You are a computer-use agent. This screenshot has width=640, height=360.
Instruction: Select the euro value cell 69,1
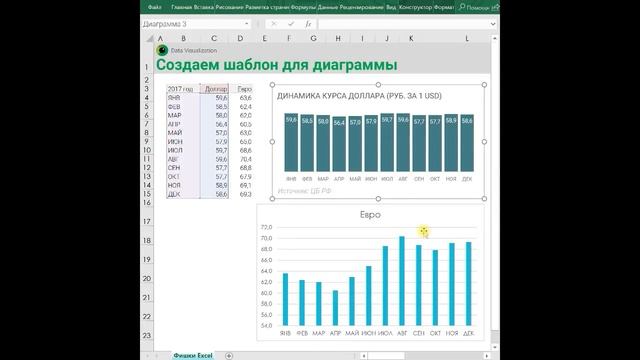(x=241, y=185)
